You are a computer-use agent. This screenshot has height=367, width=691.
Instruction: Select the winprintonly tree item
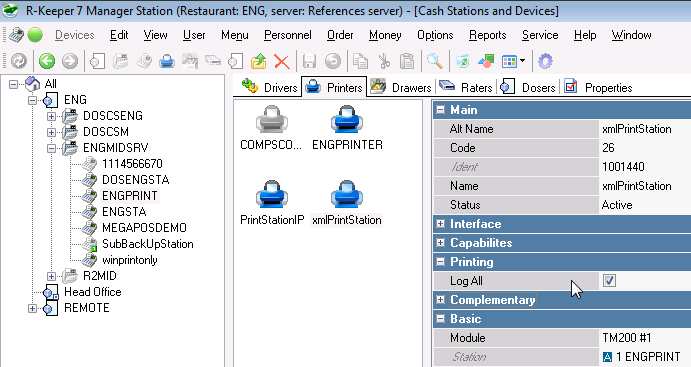(130, 260)
